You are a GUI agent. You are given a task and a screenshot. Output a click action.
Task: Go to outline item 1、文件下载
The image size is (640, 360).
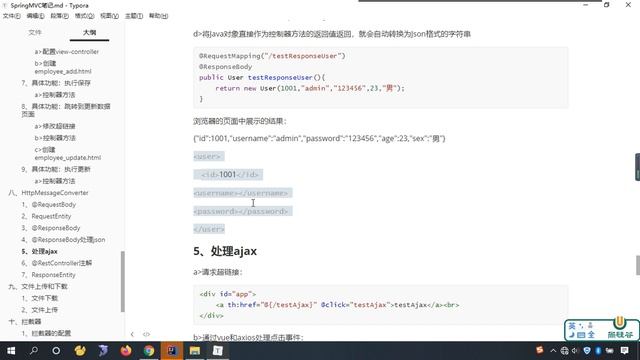tap(40, 298)
